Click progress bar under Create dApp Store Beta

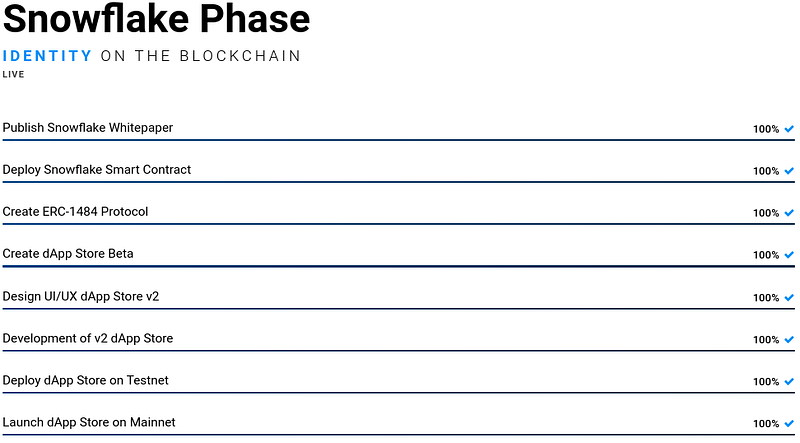coord(398,266)
